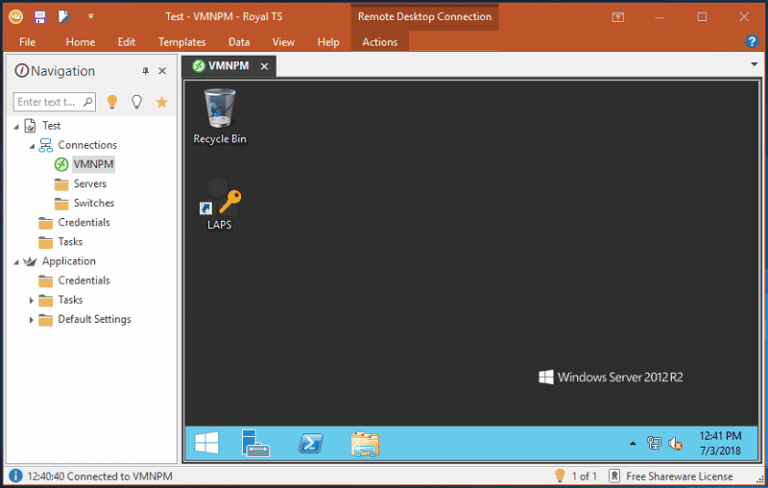This screenshot has width=768, height=488.
Task: Toggle the lit orange lightbulb filter
Action: pyautogui.click(x=112, y=102)
